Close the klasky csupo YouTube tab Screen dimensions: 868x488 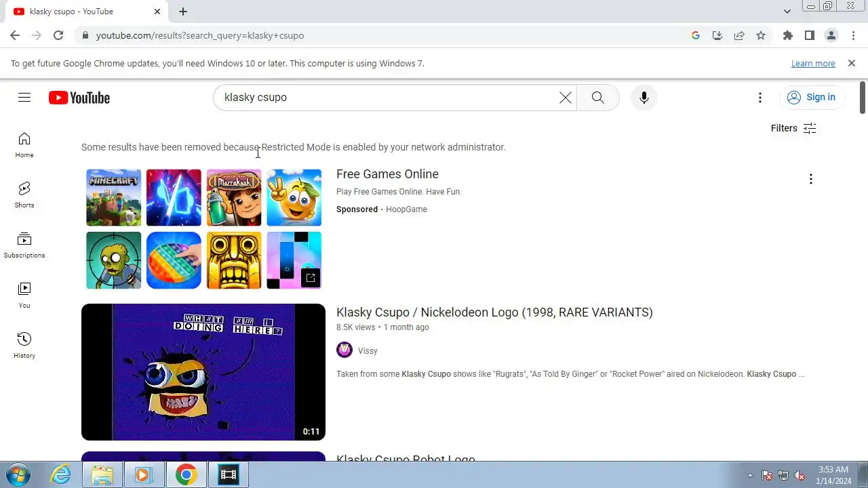coord(157,12)
